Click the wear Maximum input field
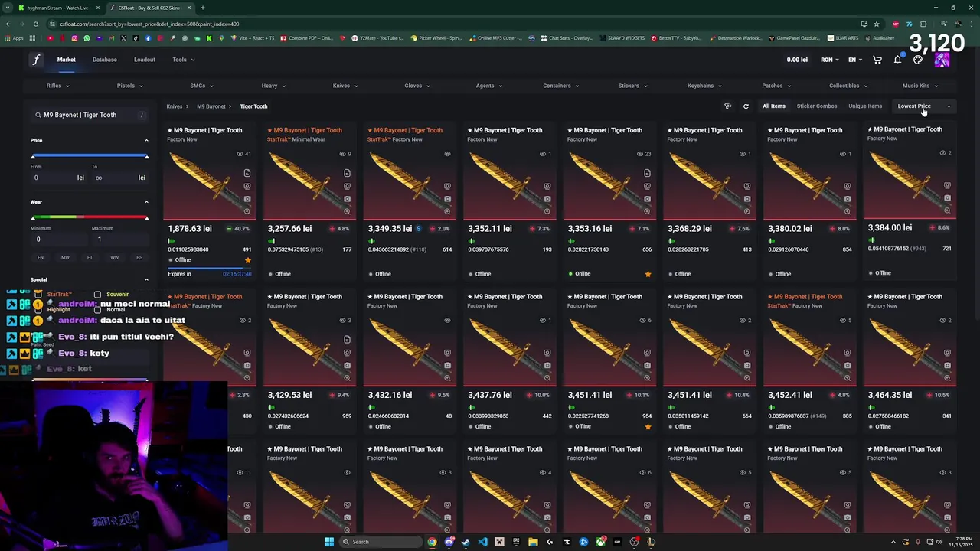980x551 pixels. point(120,240)
